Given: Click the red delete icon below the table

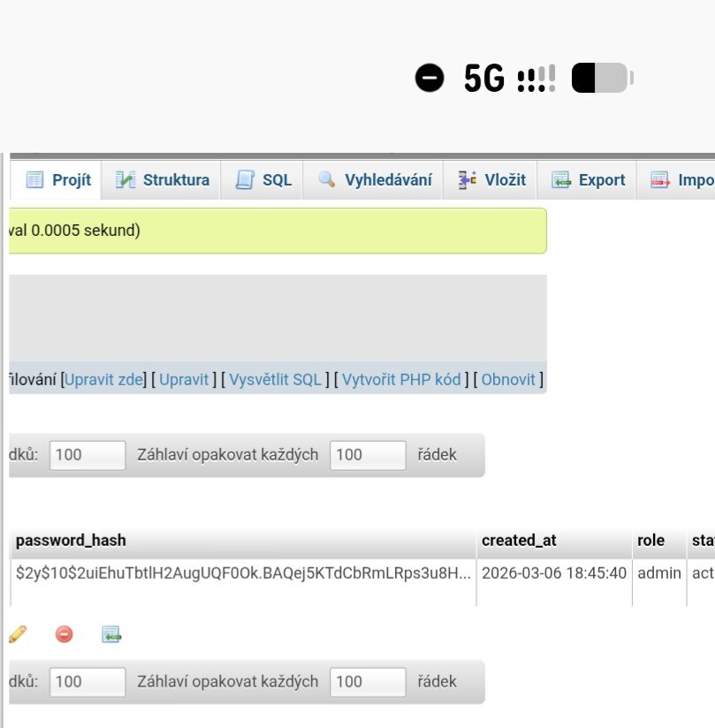Looking at the screenshot, I should pyautogui.click(x=64, y=633).
